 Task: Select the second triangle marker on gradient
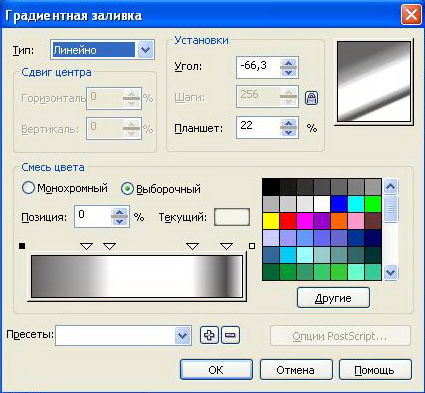tap(109, 246)
